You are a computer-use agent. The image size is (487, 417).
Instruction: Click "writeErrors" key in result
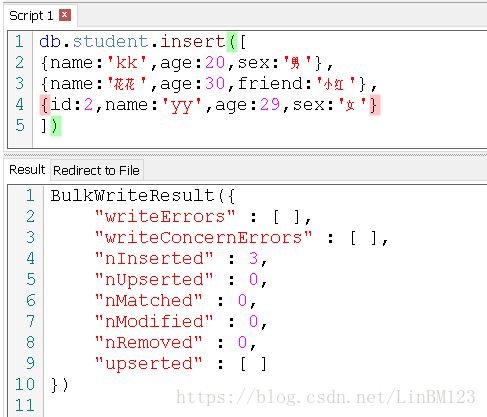tap(165, 217)
